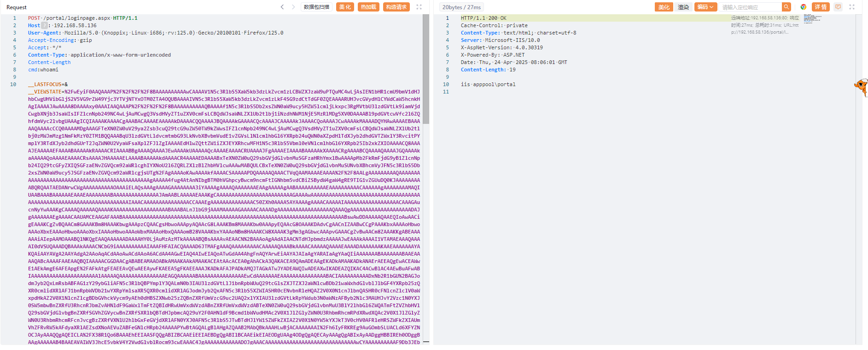Click the Date header in the response
Screen dimensions: 868x350
[x=514, y=63]
